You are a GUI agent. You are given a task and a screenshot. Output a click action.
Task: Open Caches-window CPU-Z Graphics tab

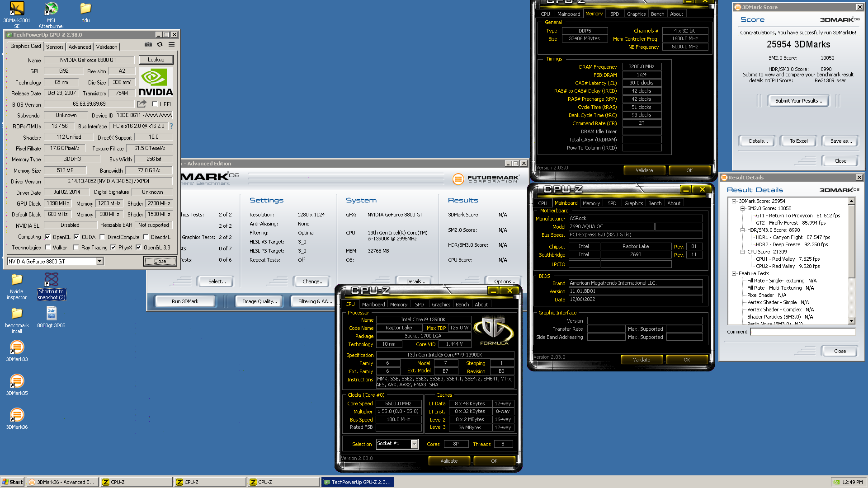441,305
